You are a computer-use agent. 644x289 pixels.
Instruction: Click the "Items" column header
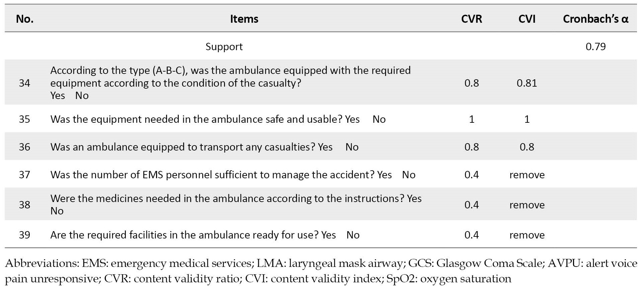click(x=244, y=19)
